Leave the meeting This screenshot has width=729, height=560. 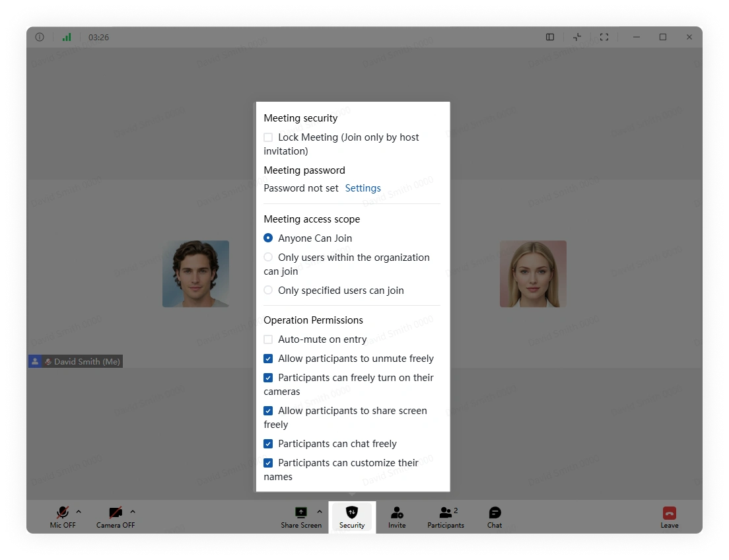(670, 517)
